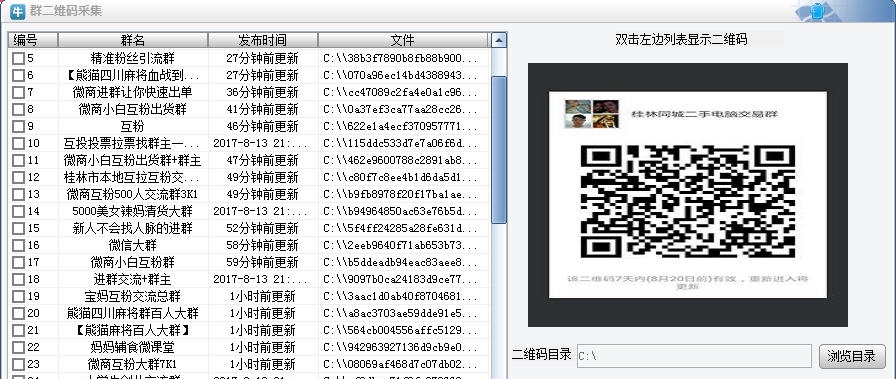Select the row 微商互粉500人交流群3K1
Viewport: 896px width, 379px height.
pyautogui.click(x=250, y=194)
